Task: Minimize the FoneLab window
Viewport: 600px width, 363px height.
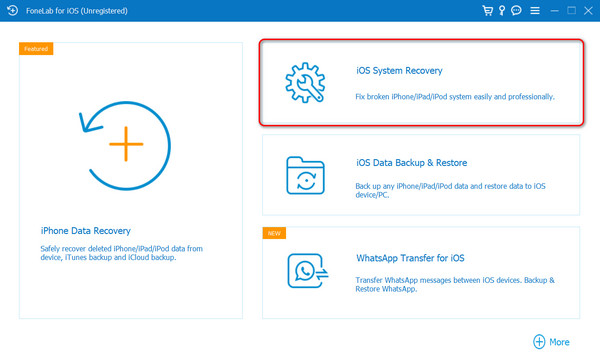Action: tap(554, 11)
